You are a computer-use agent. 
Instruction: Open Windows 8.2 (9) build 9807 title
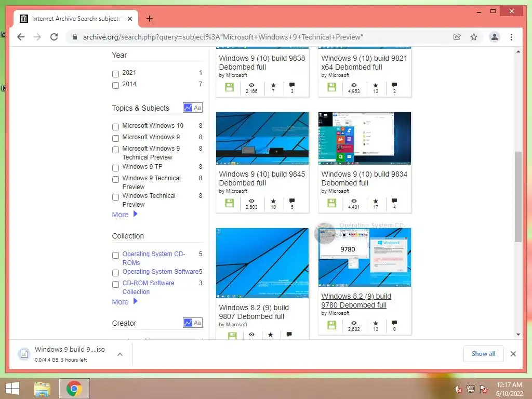tap(254, 312)
